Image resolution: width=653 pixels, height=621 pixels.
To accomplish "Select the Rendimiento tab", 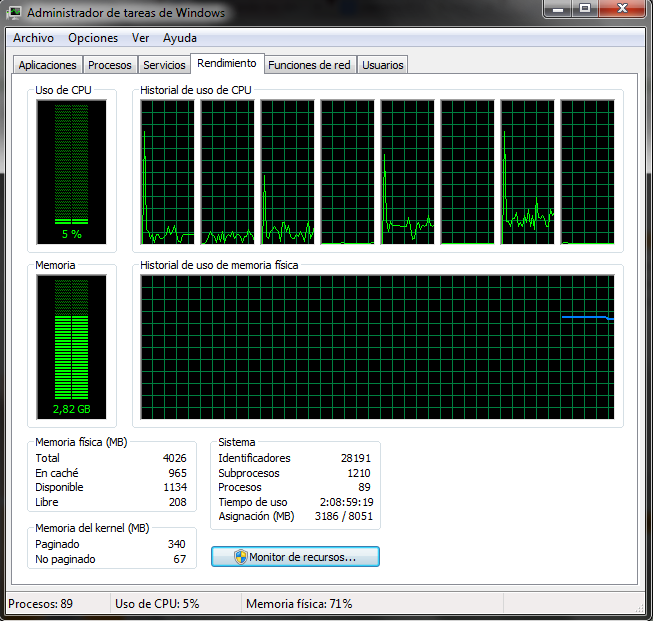I will 227,63.
